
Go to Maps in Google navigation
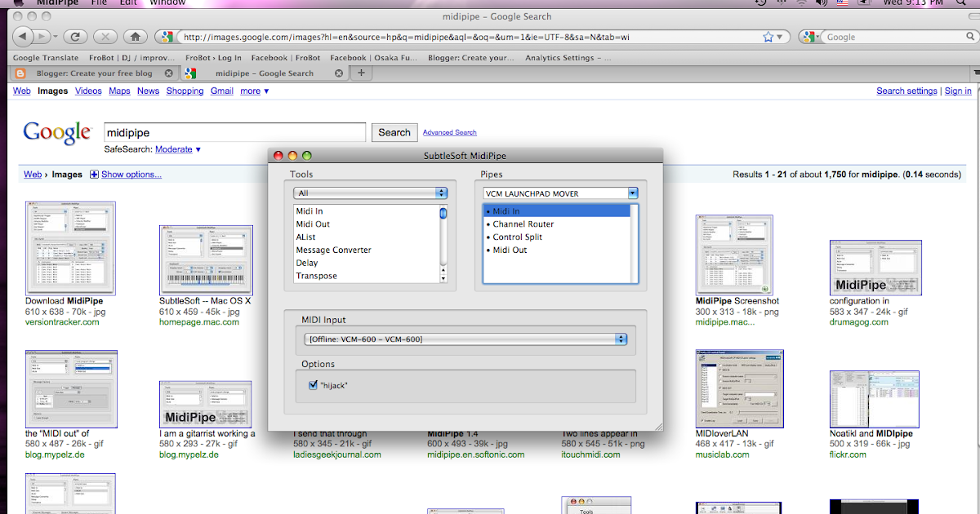tap(119, 91)
